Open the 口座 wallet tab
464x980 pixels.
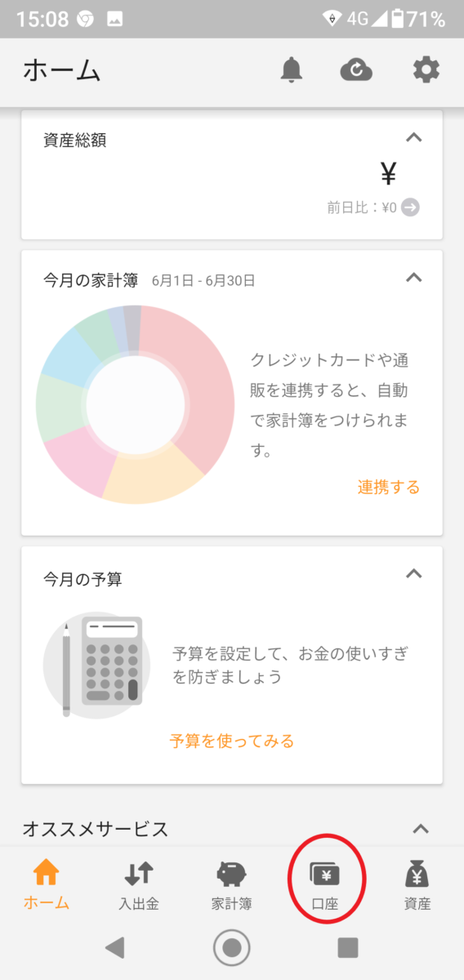pyautogui.click(x=325, y=875)
